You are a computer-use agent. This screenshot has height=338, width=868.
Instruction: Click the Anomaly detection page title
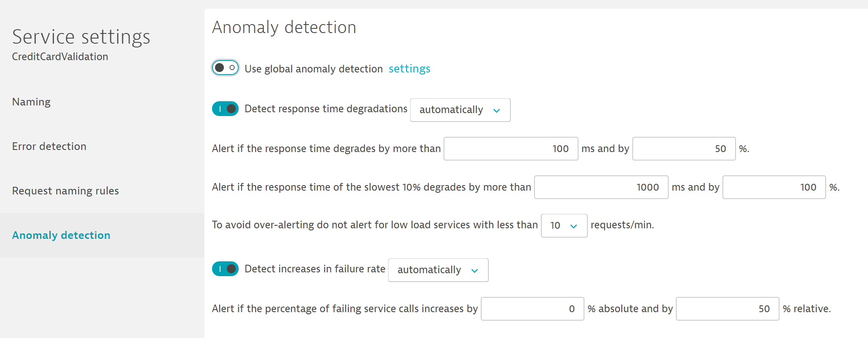click(284, 28)
